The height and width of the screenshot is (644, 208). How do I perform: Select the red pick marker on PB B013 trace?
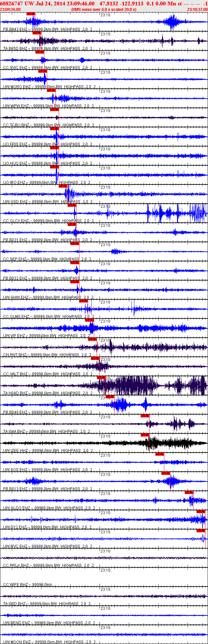[x=166, y=473]
